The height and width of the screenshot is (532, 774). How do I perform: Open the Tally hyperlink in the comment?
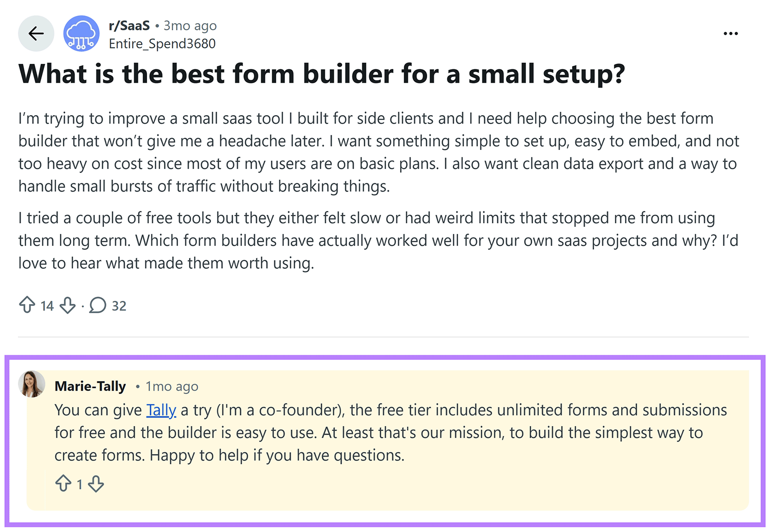click(160, 410)
